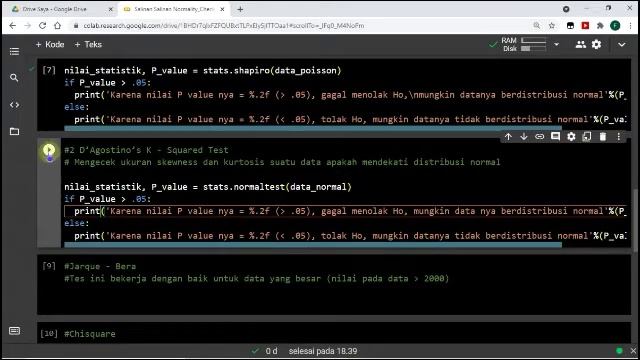
Task: Copy link to the selected cell
Action: [540, 137]
